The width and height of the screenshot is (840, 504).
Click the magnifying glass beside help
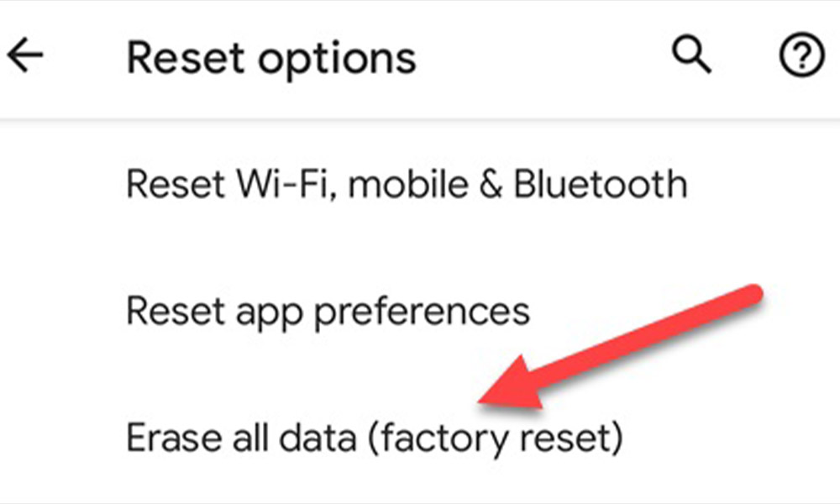coord(691,57)
